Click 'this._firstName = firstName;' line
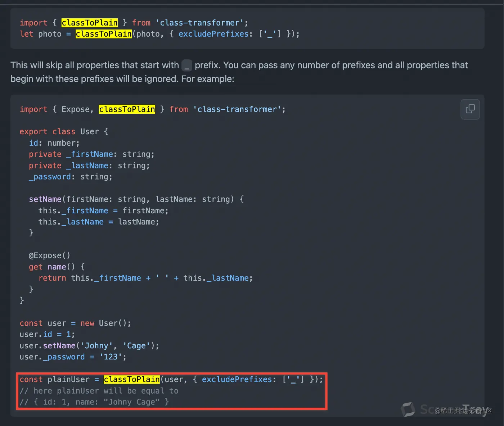The height and width of the screenshot is (426, 504). point(103,211)
